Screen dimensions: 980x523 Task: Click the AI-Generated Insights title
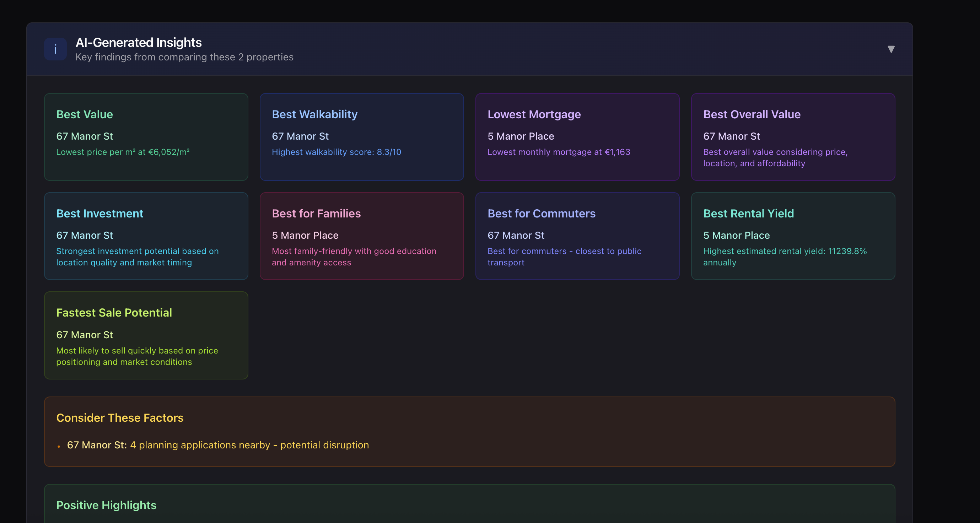[x=139, y=42]
